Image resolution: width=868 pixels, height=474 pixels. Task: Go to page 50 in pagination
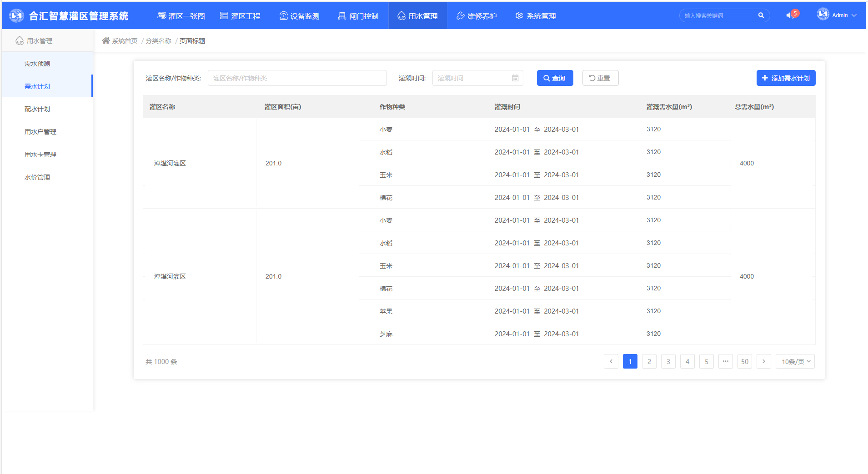coord(745,361)
